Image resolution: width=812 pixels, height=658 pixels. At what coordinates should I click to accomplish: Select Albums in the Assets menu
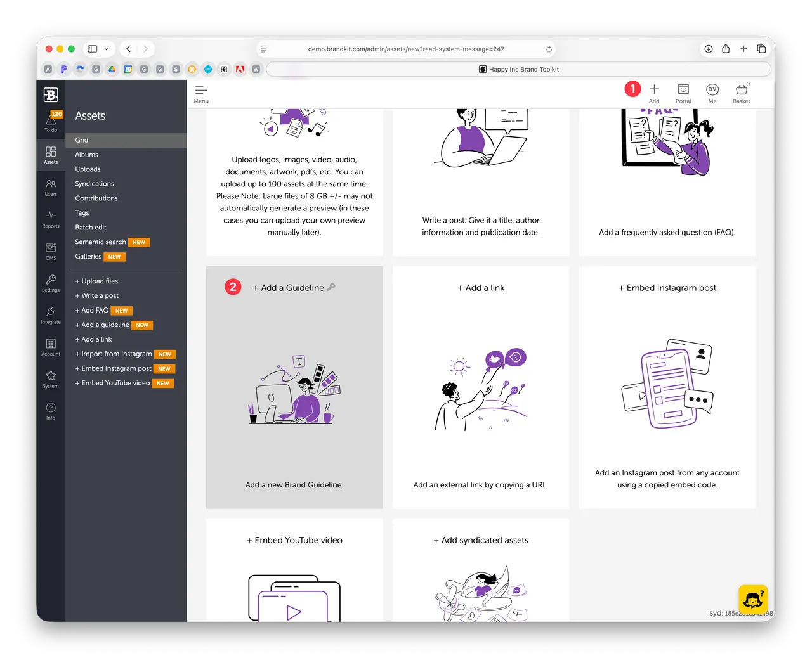pos(87,155)
